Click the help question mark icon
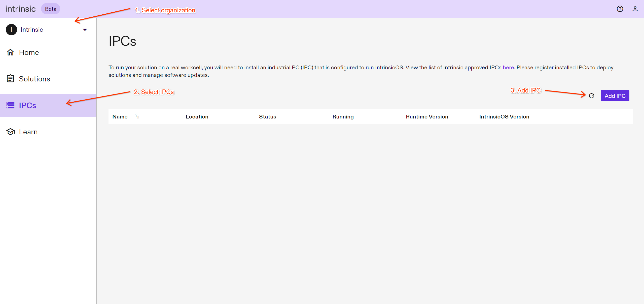 pyautogui.click(x=620, y=9)
